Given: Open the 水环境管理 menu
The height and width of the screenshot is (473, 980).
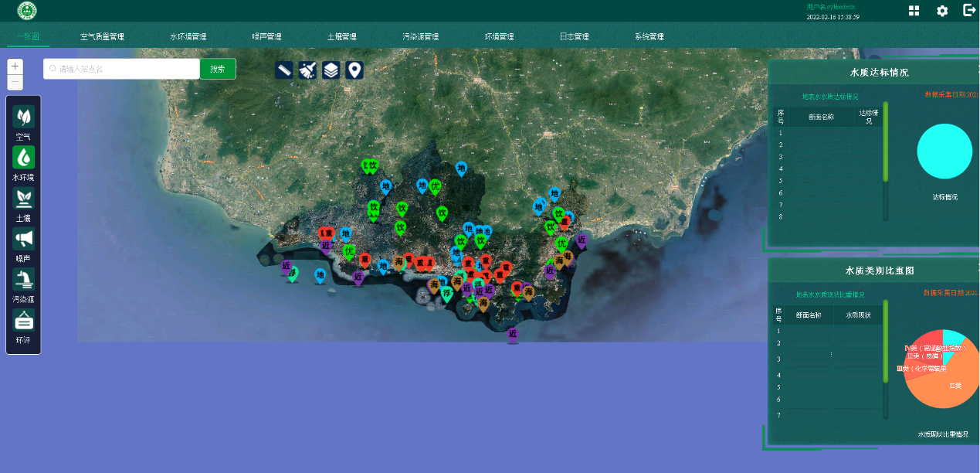Looking at the screenshot, I should 188,36.
